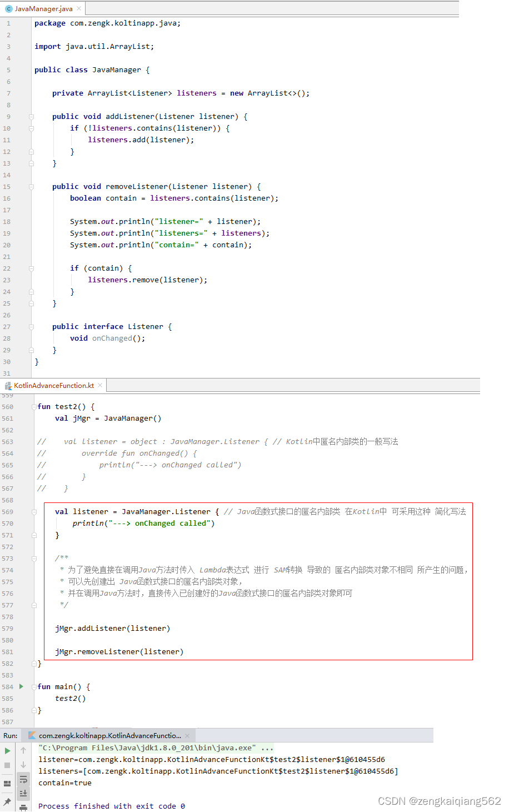The image size is (509, 812).
Task: Click fold end marker at line 29
Action: coord(31,350)
